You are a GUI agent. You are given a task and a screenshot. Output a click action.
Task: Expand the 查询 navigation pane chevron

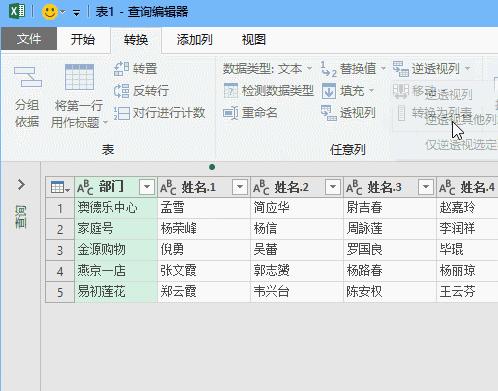tap(21, 185)
